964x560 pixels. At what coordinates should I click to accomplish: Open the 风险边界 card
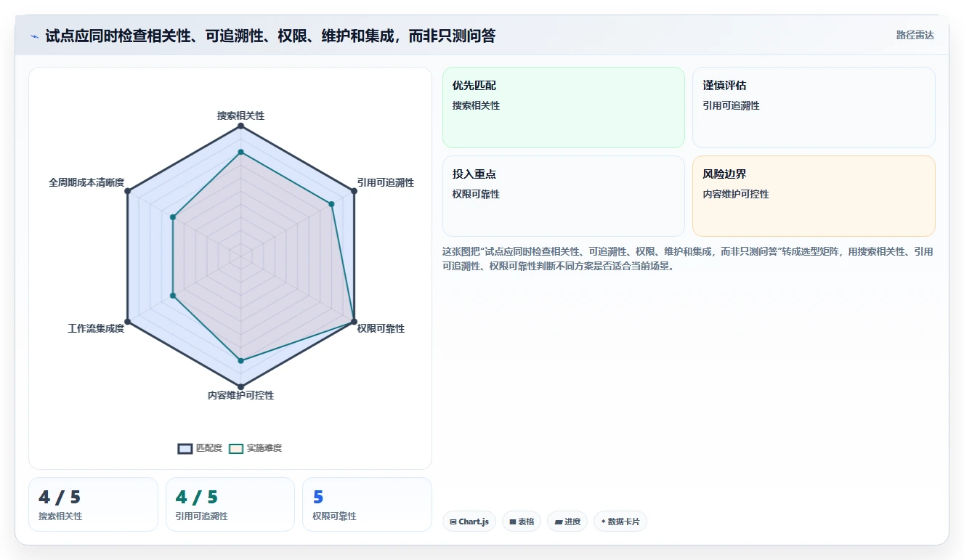[814, 196]
